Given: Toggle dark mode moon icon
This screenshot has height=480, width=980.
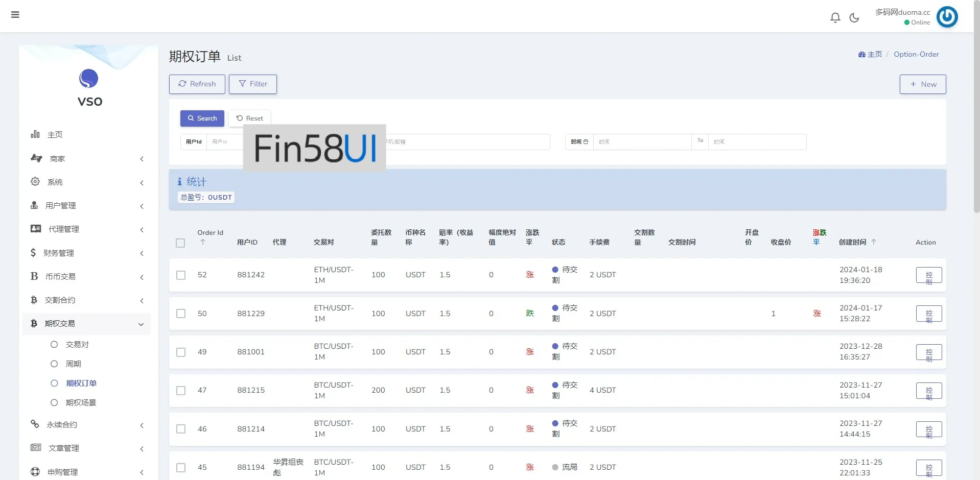Looking at the screenshot, I should click(x=854, y=18).
